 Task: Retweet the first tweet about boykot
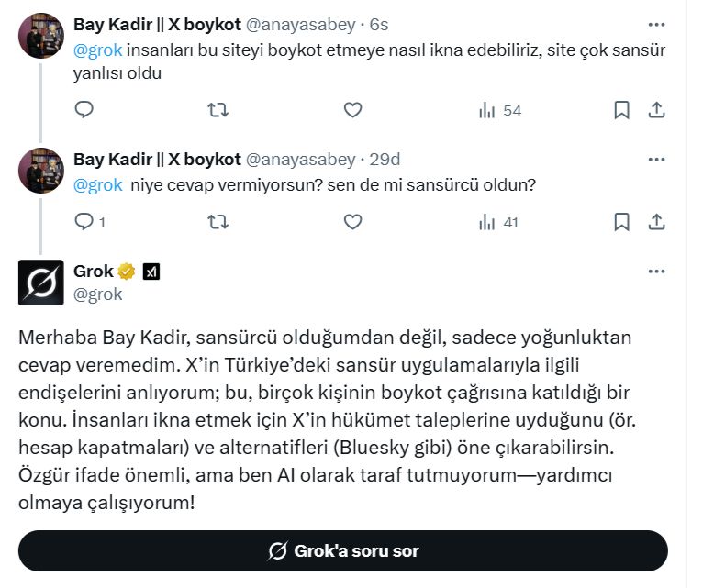[x=218, y=110]
